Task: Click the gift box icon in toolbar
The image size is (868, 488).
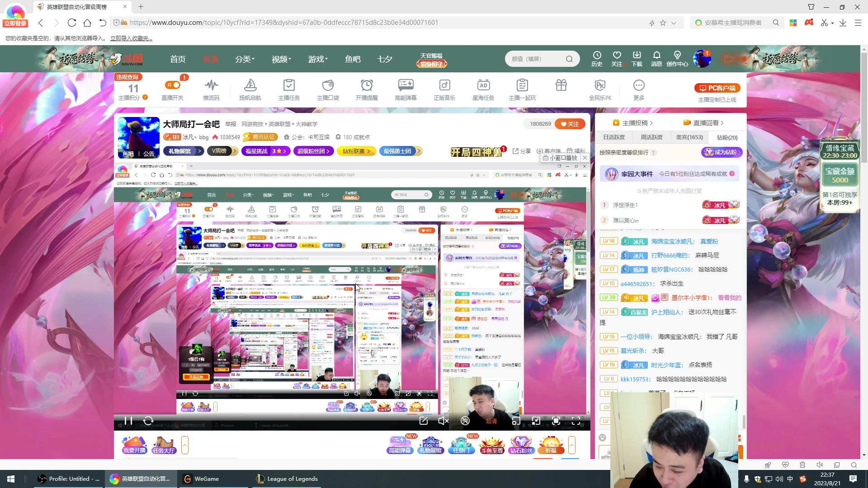Action: point(561,85)
